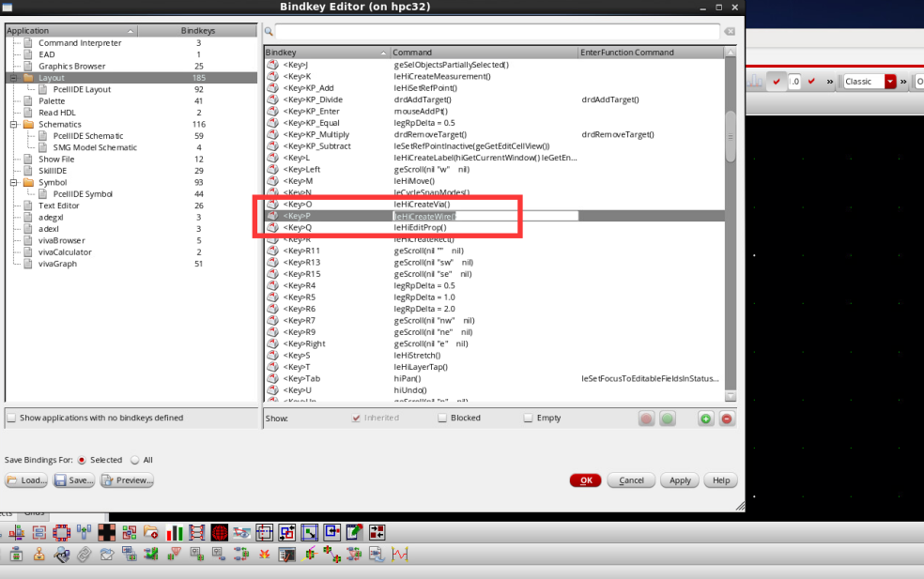Click the magnifying glass toolbar icon
This screenshot has height=579, width=924.
click(x=61, y=555)
